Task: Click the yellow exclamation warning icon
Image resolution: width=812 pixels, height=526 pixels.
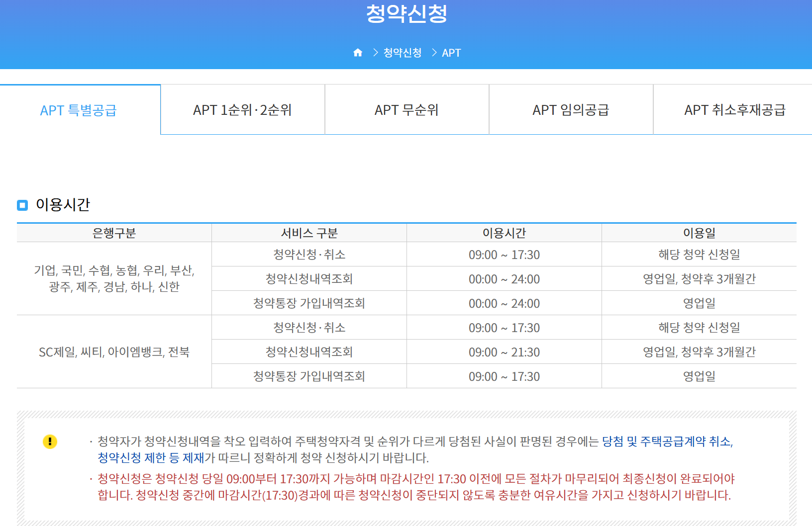Action: (49, 441)
